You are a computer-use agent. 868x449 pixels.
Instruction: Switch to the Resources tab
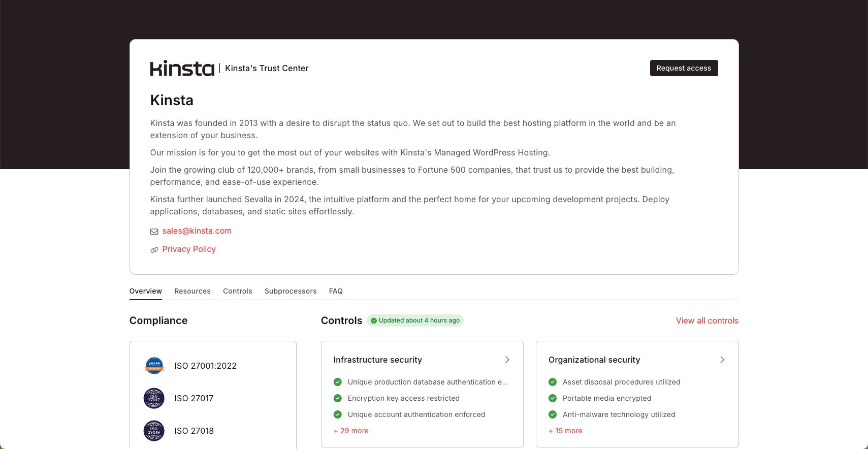tap(192, 291)
